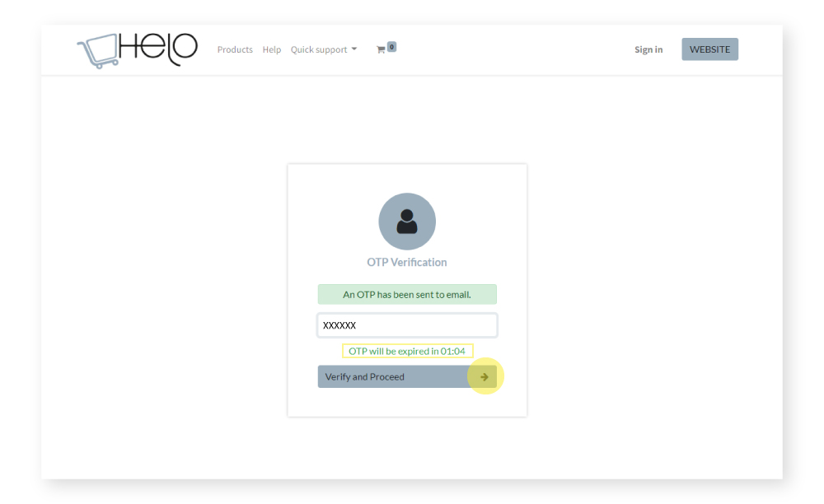Click the shopping cart graphic in Helo logo
The height and width of the screenshot is (504, 824).
97,51
